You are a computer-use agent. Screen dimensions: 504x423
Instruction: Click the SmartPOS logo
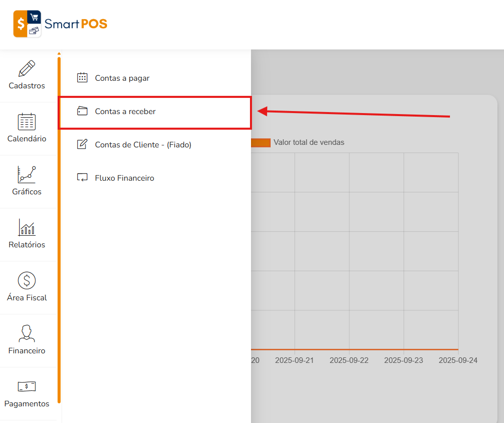tap(60, 24)
